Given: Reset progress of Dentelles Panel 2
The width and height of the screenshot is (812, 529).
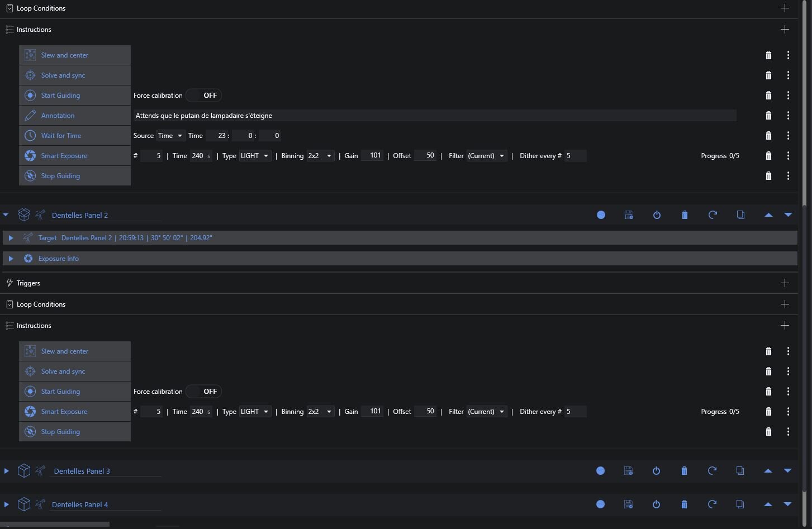Looking at the screenshot, I should coord(713,215).
